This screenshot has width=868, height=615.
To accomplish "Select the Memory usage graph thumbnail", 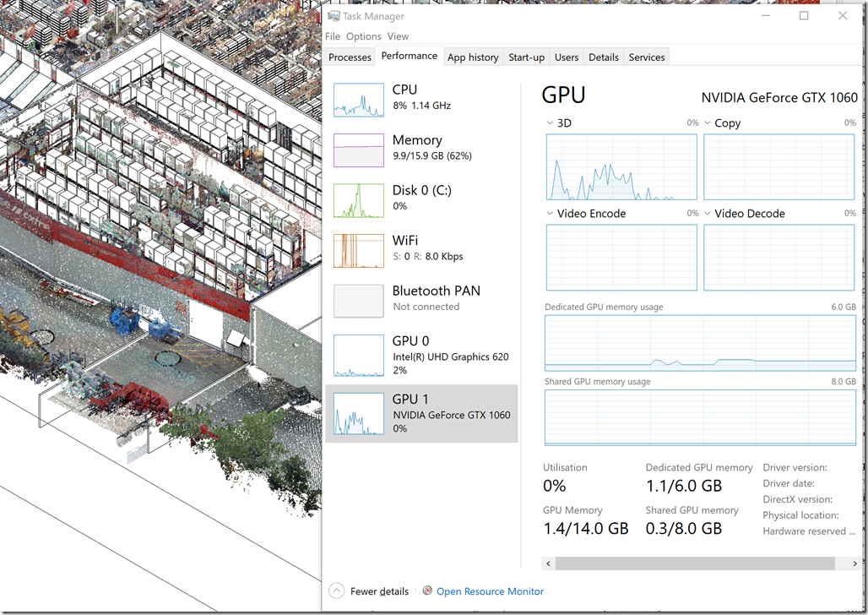I will [x=359, y=150].
